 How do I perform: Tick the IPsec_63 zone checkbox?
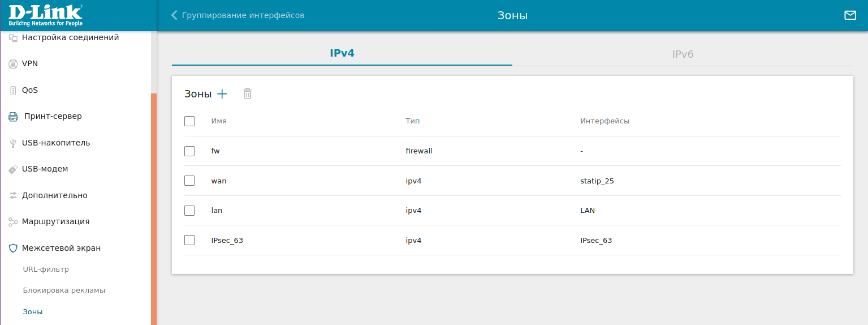[189, 240]
